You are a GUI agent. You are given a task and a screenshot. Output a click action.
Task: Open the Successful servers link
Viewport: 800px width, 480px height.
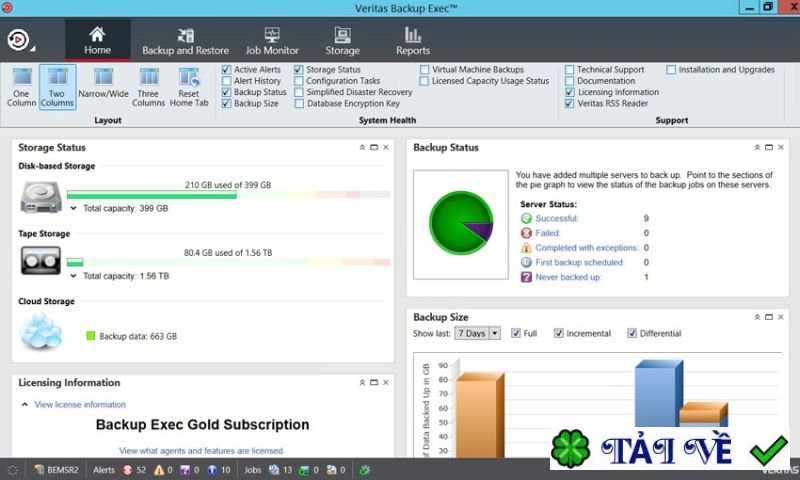557,218
